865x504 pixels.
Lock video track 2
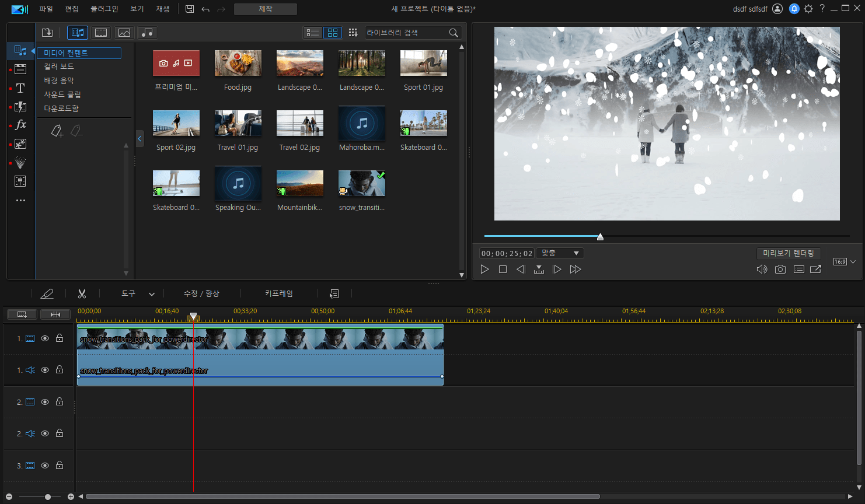pos(60,402)
